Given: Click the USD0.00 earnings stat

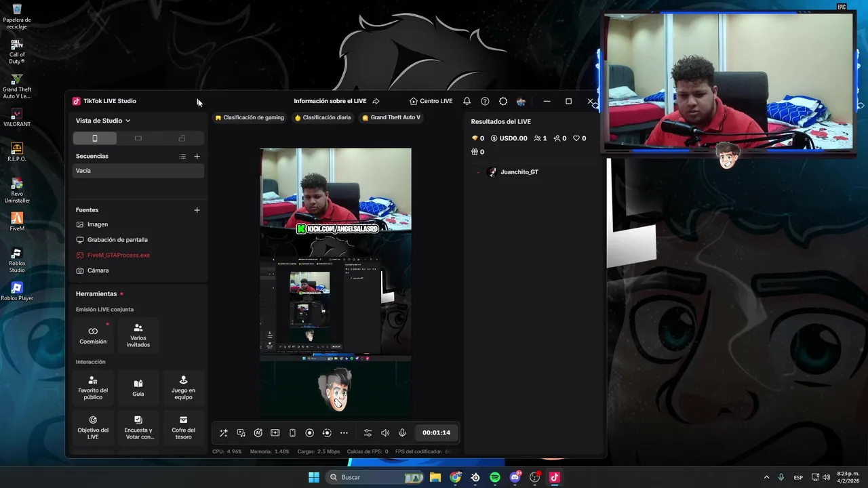Looking at the screenshot, I should click(509, 138).
